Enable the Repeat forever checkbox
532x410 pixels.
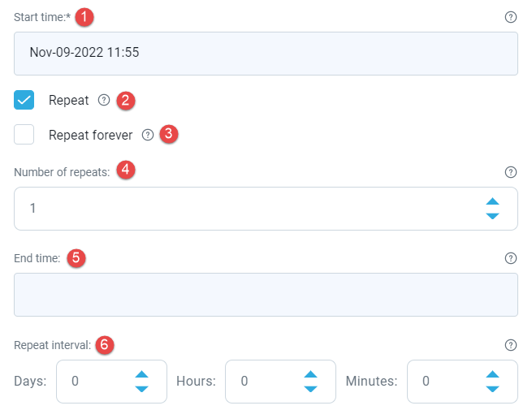(24, 135)
